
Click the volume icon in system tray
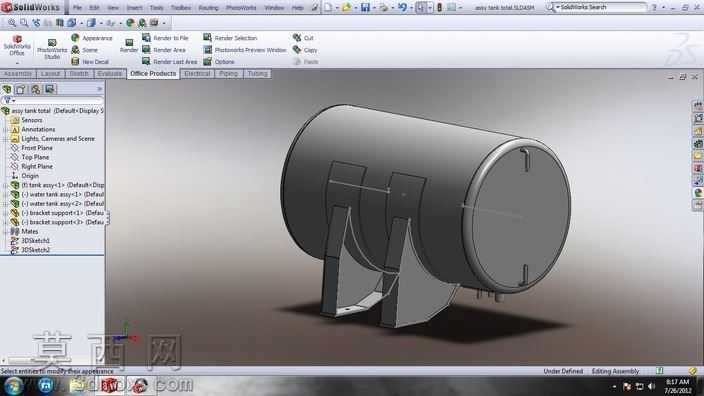651,386
